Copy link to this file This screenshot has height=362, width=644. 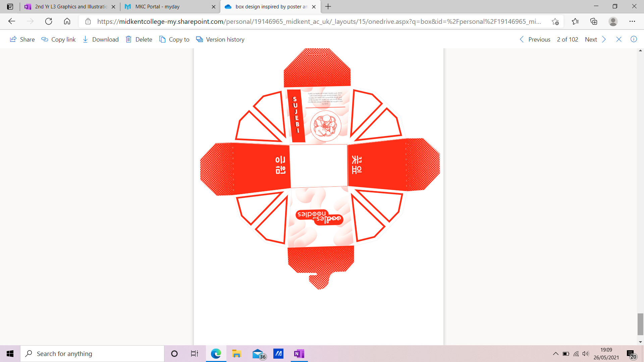pos(58,40)
